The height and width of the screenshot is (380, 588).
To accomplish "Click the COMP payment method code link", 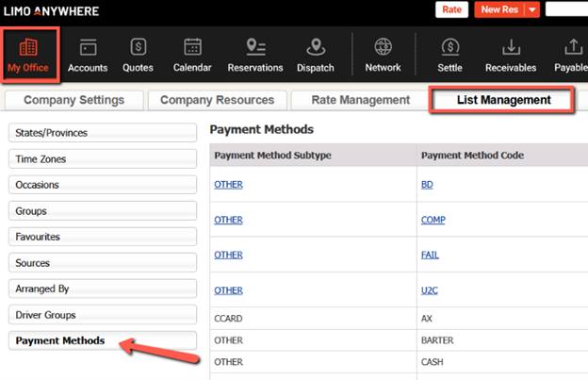I will pos(433,220).
